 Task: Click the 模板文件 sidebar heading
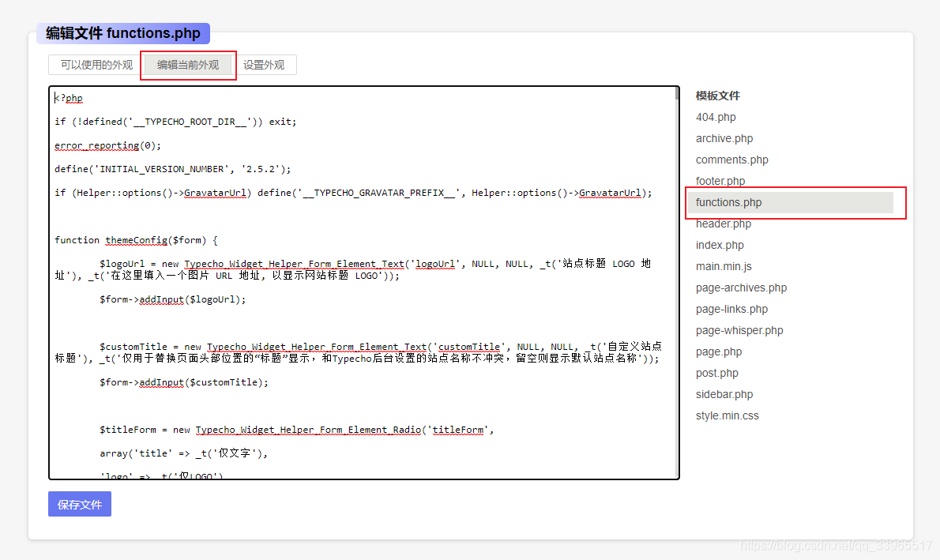click(x=717, y=96)
